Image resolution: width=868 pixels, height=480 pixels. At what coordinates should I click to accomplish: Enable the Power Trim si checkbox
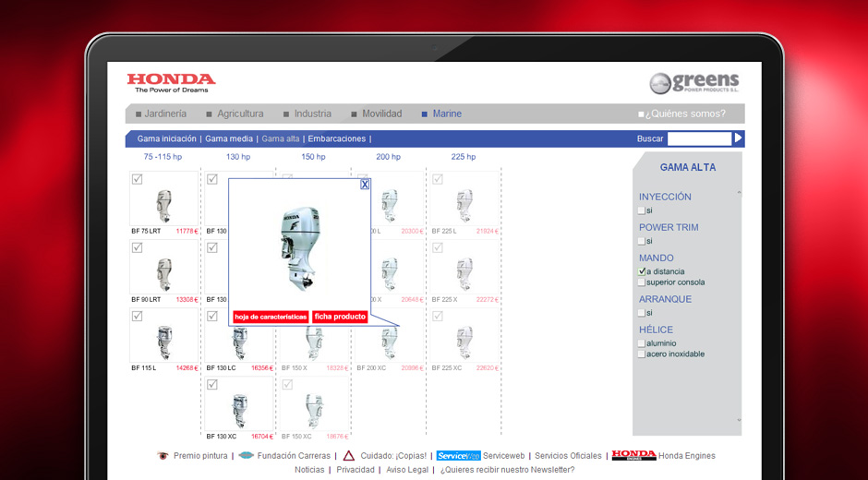point(642,241)
